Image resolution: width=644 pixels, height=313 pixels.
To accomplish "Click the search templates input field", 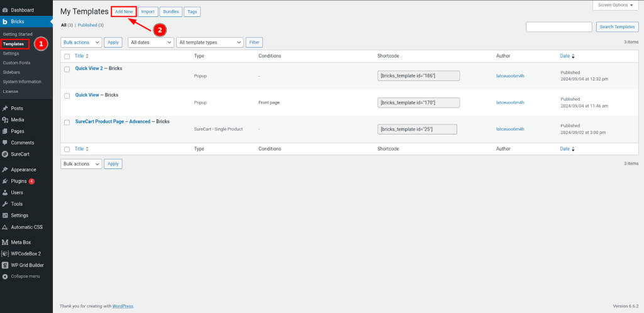I will pyautogui.click(x=558, y=27).
